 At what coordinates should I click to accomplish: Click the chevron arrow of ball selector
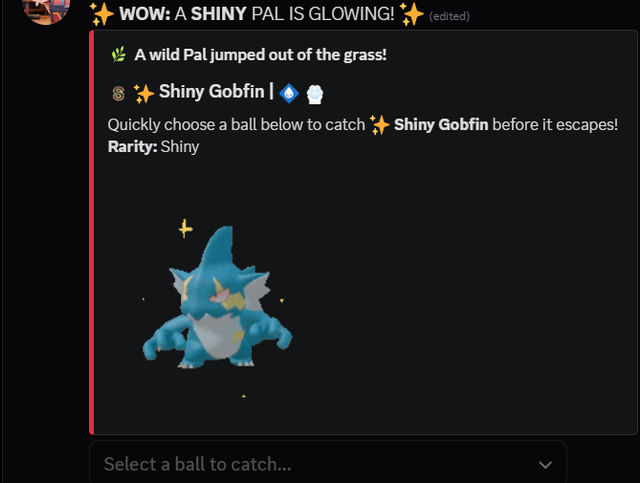click(545, 465)
